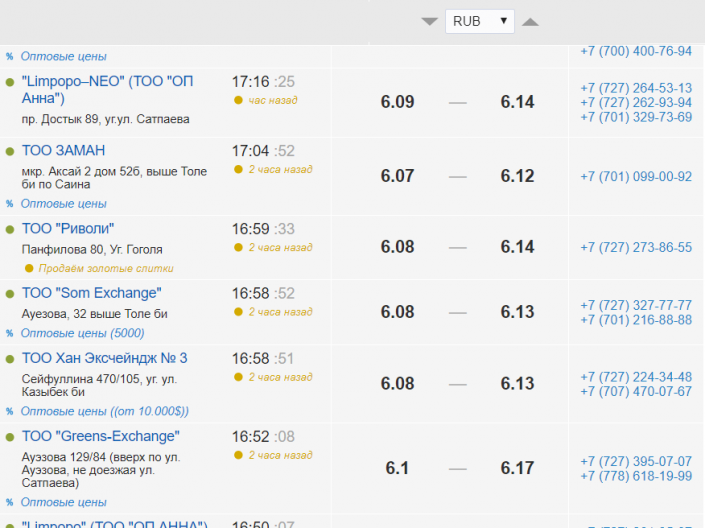This screenshot has width=705, height=528.
Task: Open the ТОО "Som Exchange" link
Action: coord(91,293)
